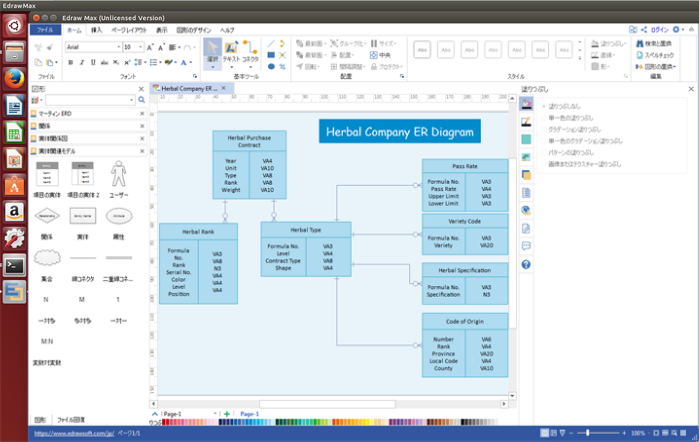Add a new page with green plus
Screen dimensions: 699x442
click(227, 414)
